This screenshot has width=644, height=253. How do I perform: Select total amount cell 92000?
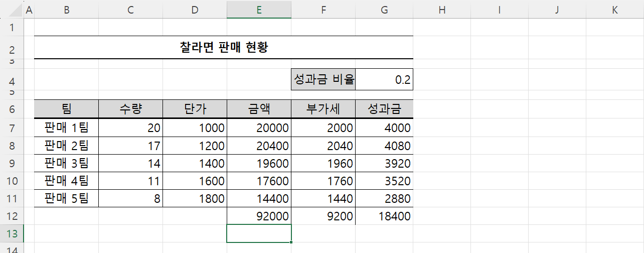(x=259, y=216)
